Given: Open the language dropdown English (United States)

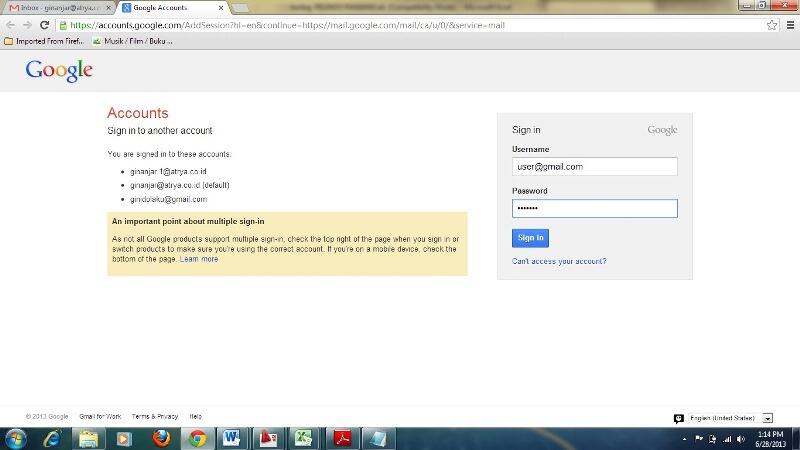Looking at the screenshot, I should click(x=730, y=418).
